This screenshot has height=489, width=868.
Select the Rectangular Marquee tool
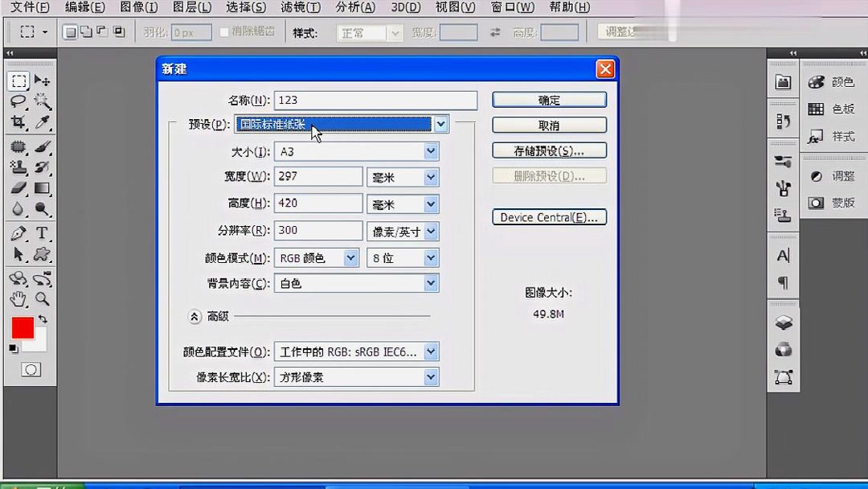[20, 80]
